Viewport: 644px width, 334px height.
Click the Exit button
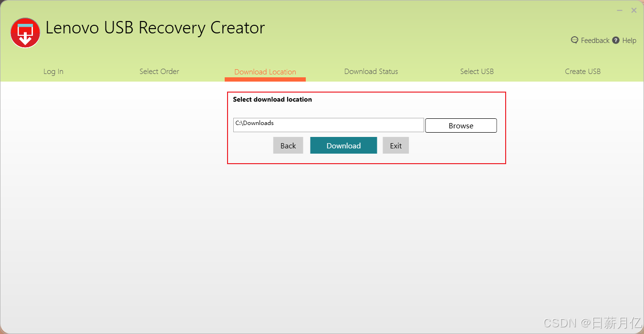click(396, 146)
